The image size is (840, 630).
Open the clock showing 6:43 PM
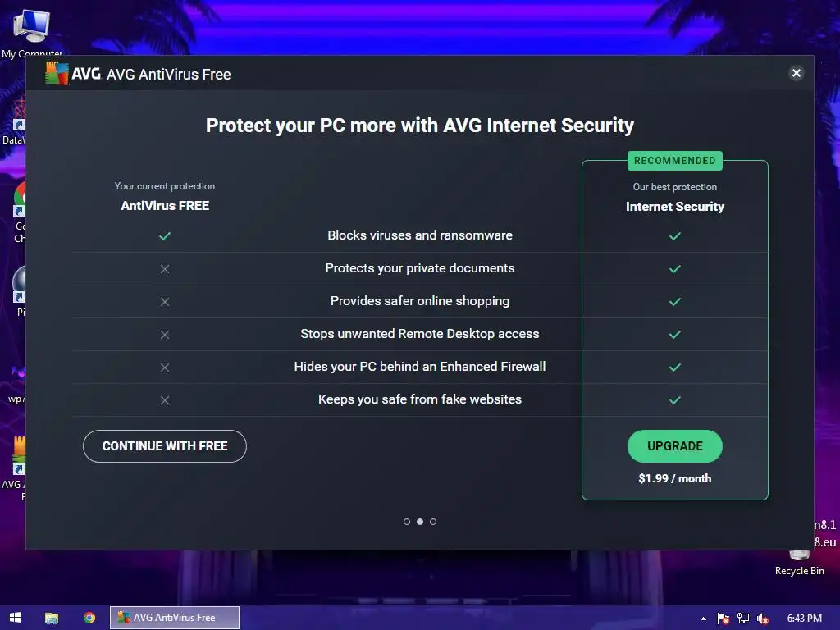[804, 619]
